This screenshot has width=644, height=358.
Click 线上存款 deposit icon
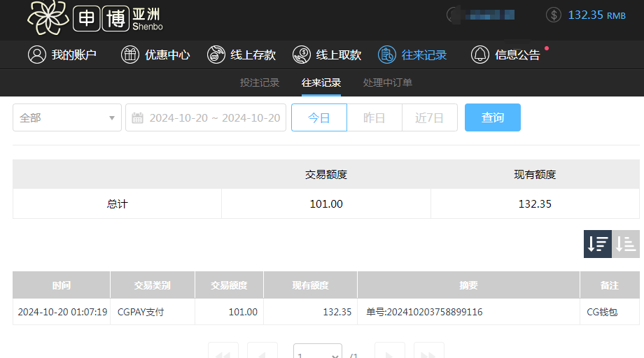216,55
